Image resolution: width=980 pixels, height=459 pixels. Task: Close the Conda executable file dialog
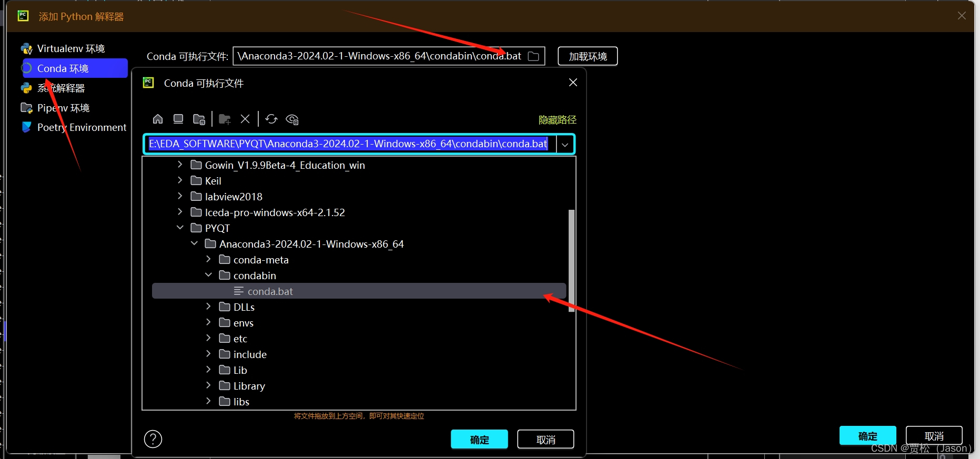[x=573, y=83]
